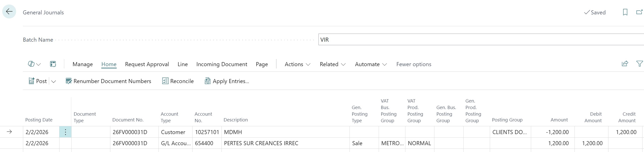Open row options for MDMH line

coord(65,132)
